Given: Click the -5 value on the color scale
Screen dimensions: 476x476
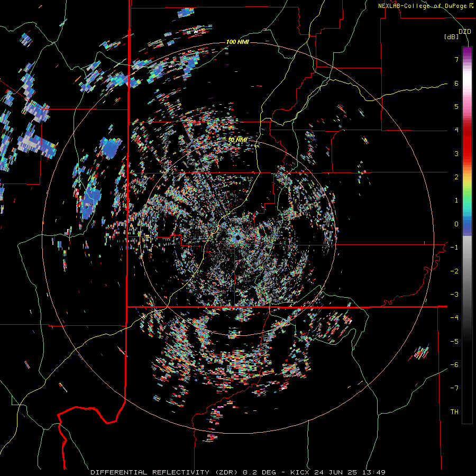Looking at the screenshot, I should pyautogui.click(x=454, y=342).
